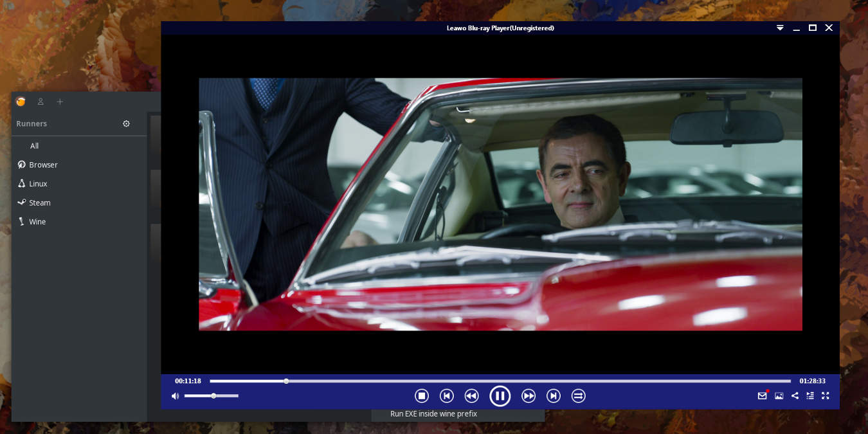The width and height of the screenshot is (868, 434).
Task: Open runner settings via the gear icon
Action: (x=126, y=123)
